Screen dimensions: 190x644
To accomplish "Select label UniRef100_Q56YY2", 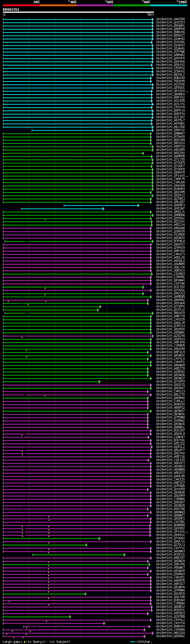I will click(170, 130).
